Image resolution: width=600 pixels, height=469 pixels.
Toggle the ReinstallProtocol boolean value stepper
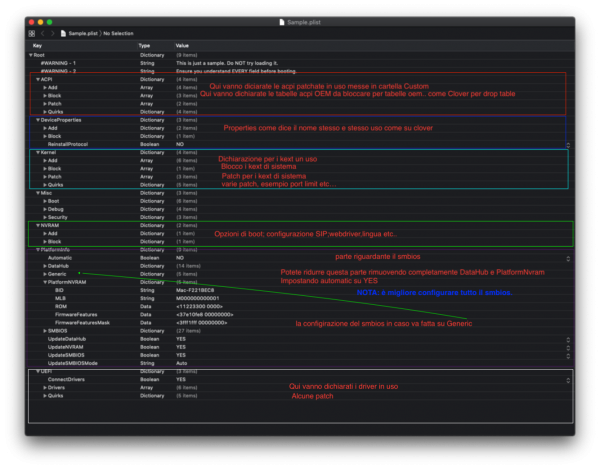click(x=567, y=144)
